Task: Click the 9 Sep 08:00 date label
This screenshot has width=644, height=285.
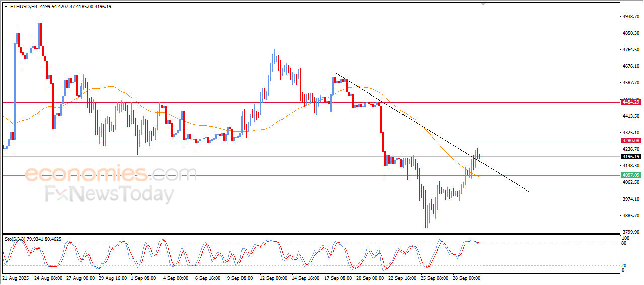Action: click(239, 278)
